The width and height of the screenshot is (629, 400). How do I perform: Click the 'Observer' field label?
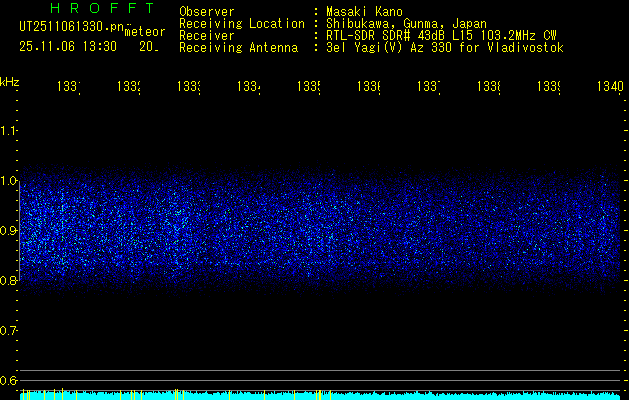click(x=207, y=12)
